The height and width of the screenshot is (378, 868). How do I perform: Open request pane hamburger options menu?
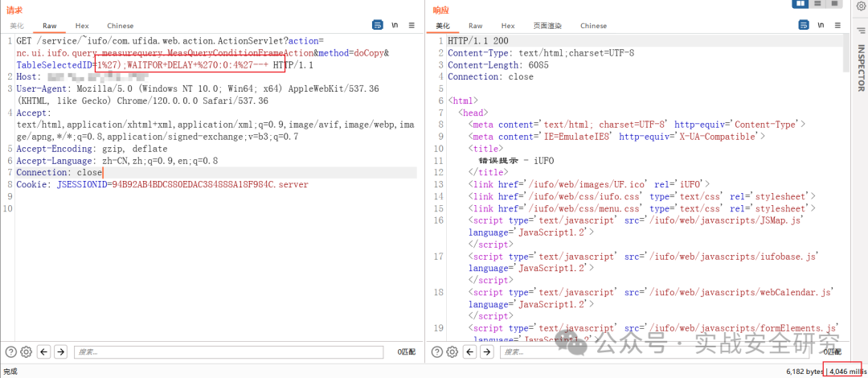pyautogui.click(x=411, y=25)
